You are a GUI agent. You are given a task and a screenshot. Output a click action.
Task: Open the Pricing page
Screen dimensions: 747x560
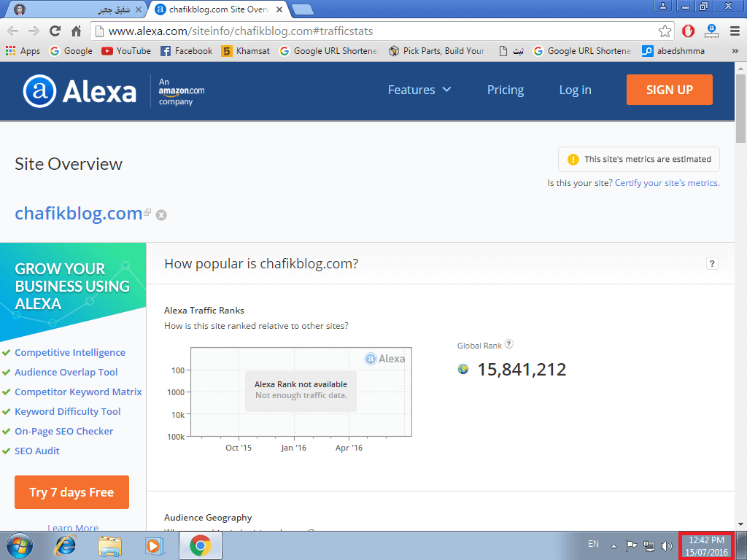[506, 90]
